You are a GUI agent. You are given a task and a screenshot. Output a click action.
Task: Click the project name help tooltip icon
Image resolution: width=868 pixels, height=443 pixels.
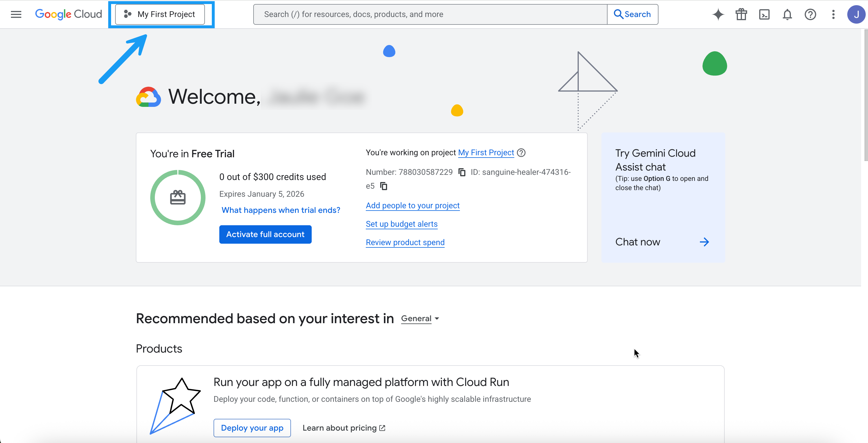(x=521, y=153)
